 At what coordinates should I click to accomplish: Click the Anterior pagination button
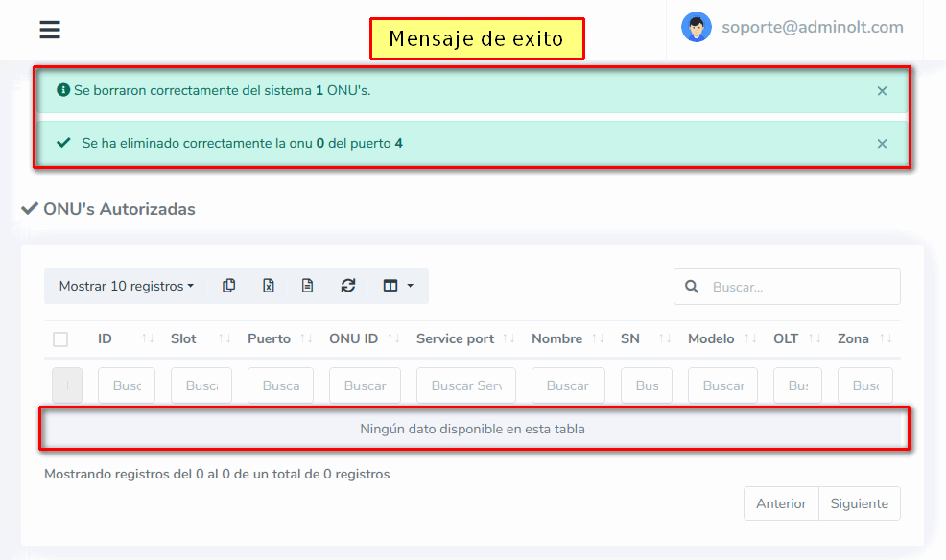point(780,503)
